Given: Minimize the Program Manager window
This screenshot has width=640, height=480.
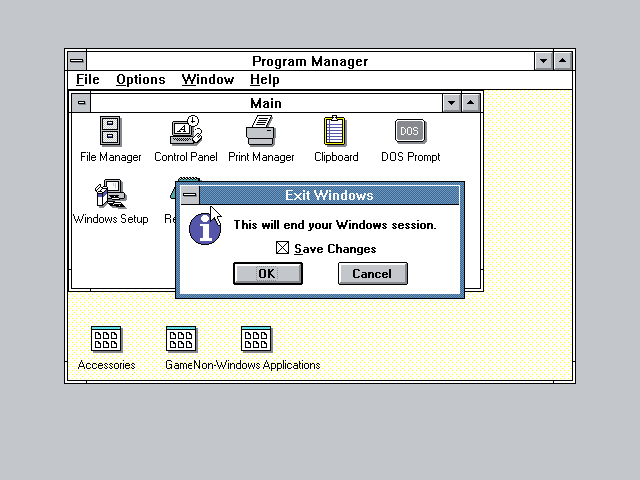Looking at the screenshot, I should coord(544,61).
